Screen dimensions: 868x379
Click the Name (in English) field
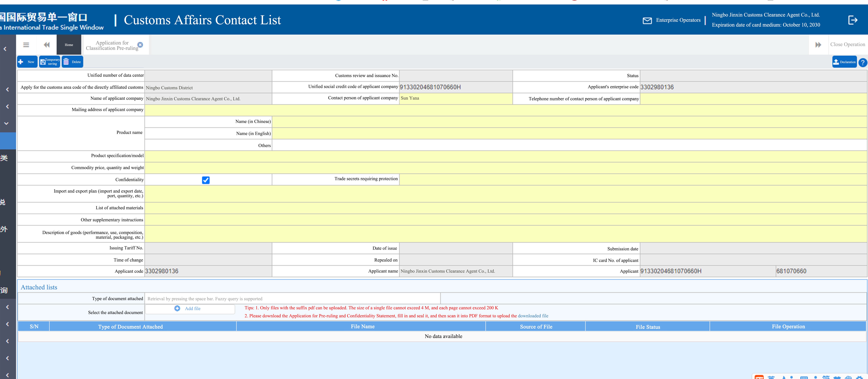click(569, 133)
